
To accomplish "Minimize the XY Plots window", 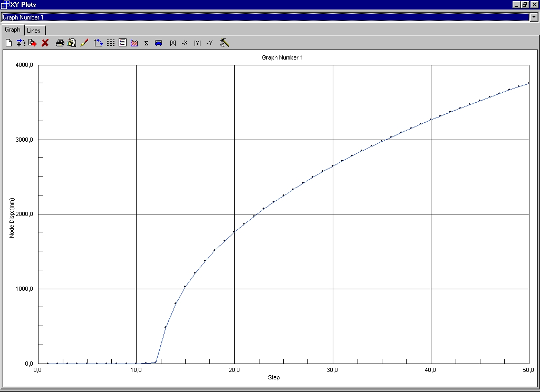I will [x=516, y=4].
